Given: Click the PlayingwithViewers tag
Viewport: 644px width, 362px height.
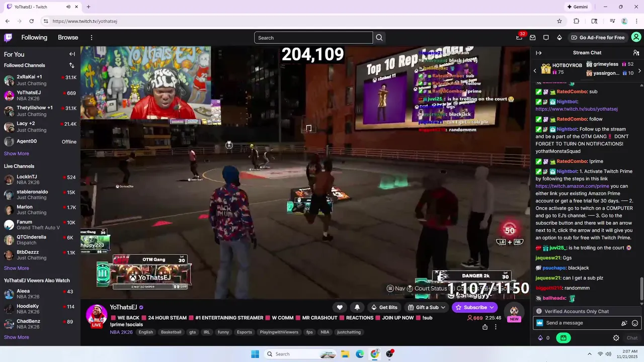Looking at the screenshot, I should tap(279, 332).
